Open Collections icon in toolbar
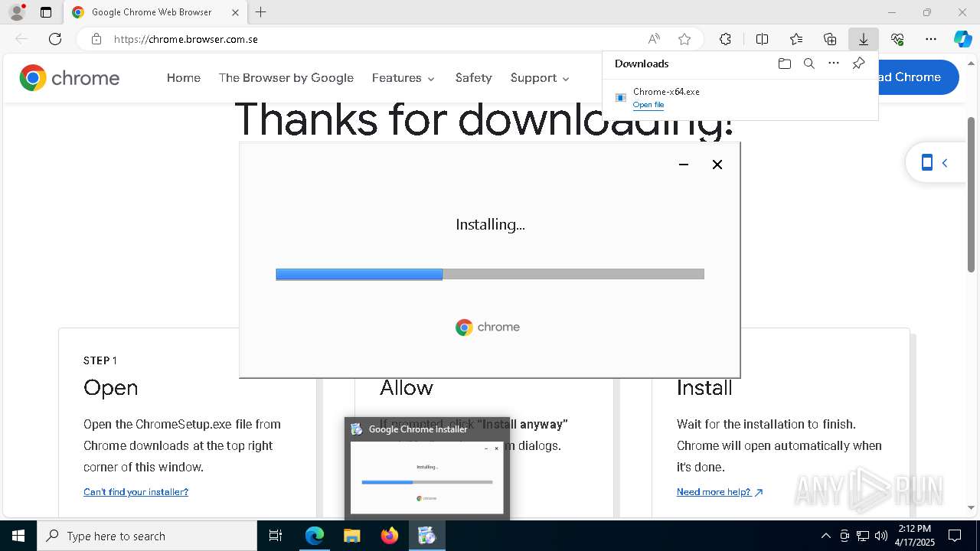980x551 pixels. click(x=830, y=39)
